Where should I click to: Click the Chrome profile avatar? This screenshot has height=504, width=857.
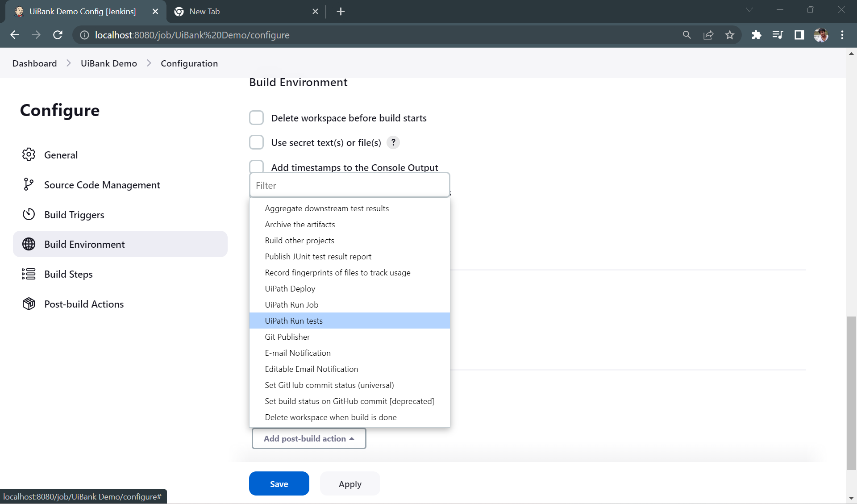click(x=821, y=35)
